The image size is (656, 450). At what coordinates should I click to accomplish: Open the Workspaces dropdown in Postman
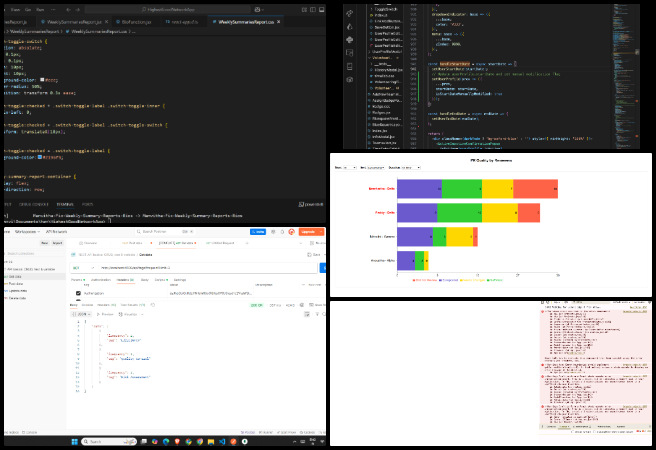pyautogui.click(x=28, y=232)
